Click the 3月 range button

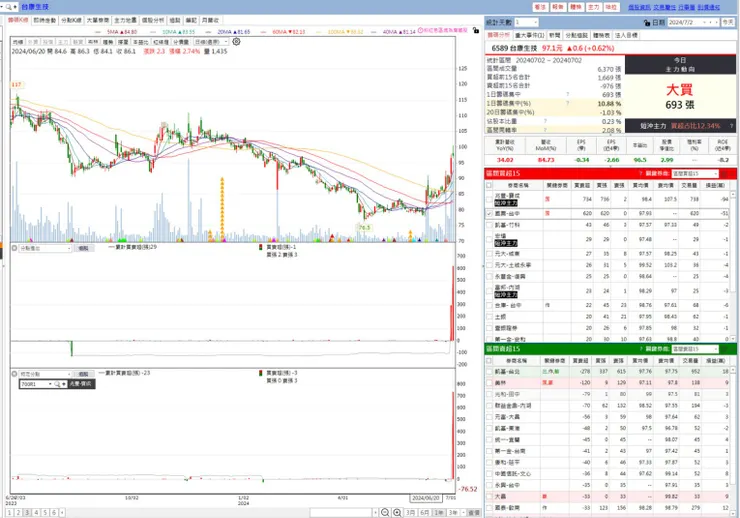411,513
